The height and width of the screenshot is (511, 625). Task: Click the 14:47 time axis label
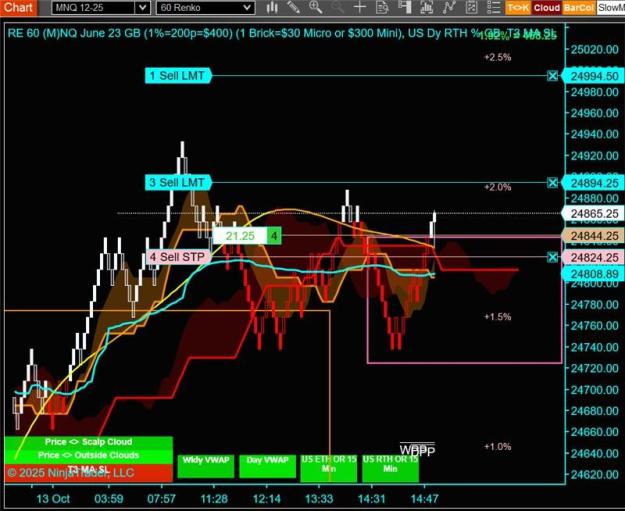click(425, 499)
